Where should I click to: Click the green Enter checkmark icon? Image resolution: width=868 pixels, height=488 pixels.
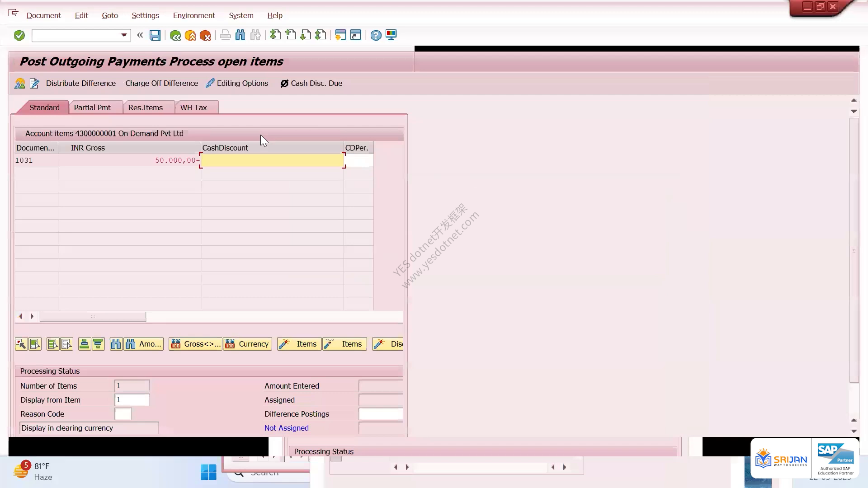(19, 35)
